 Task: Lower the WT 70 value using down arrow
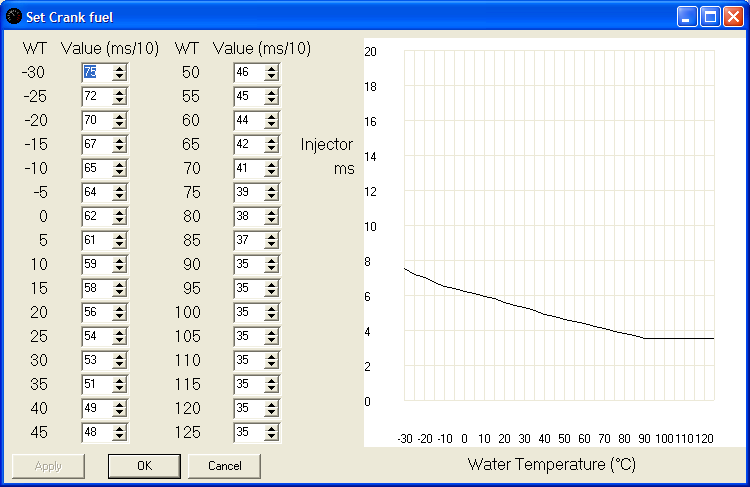[x=272, y=172]
